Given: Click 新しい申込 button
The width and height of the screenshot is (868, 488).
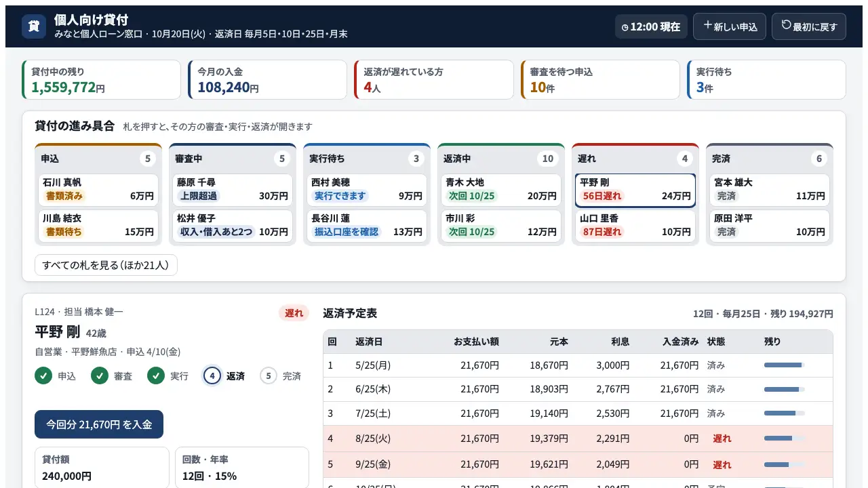Looking at the screenshot, I should [x=730, y=26].
